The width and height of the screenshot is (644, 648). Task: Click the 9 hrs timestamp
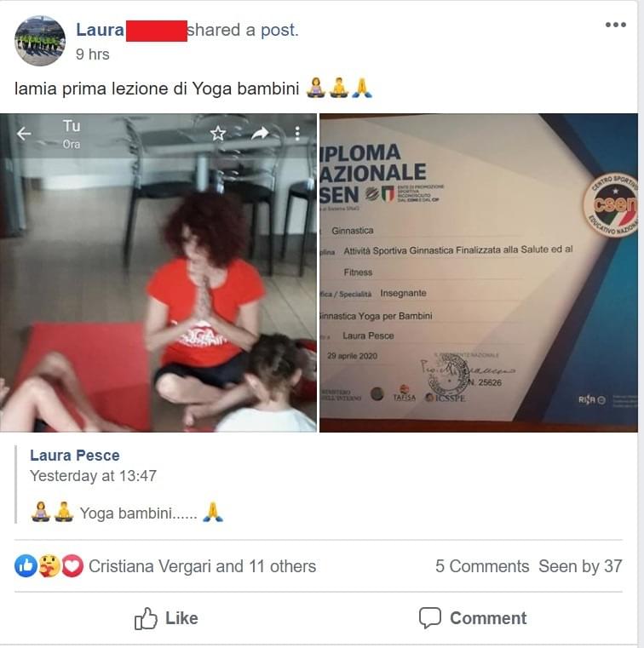click(93, 54)
